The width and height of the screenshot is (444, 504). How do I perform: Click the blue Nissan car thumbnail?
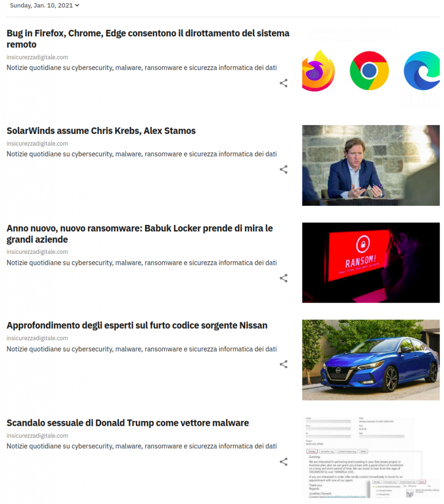[371, 360]
